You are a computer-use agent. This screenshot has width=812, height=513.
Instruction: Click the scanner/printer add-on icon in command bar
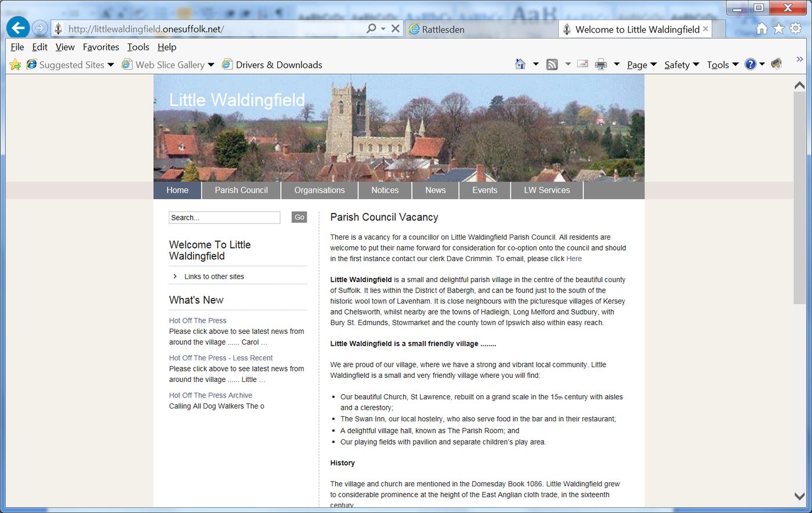coord(777,64)
